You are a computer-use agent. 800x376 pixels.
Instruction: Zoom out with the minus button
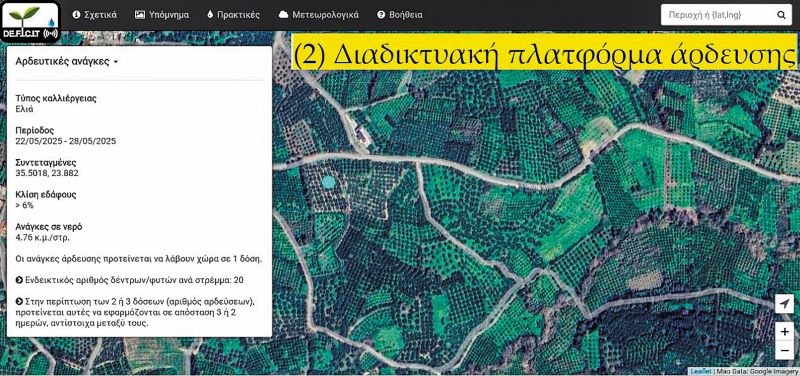(x=784, y=350)
